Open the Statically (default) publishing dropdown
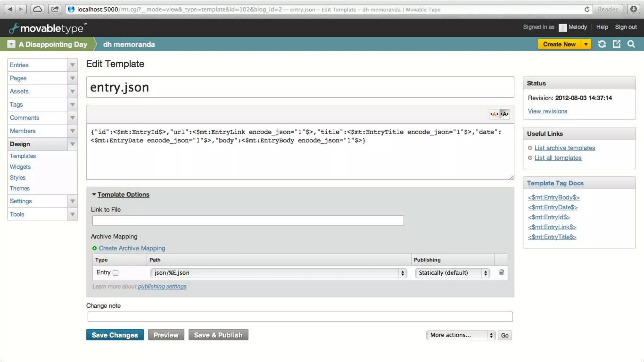This screenshot has height=362, width=644. tap(452, 273)
